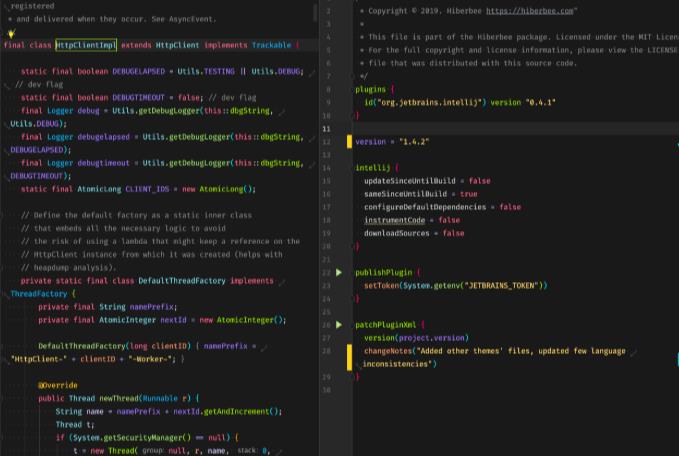Click the yellow change marker beside changeNotes line 28

(349, 357)
